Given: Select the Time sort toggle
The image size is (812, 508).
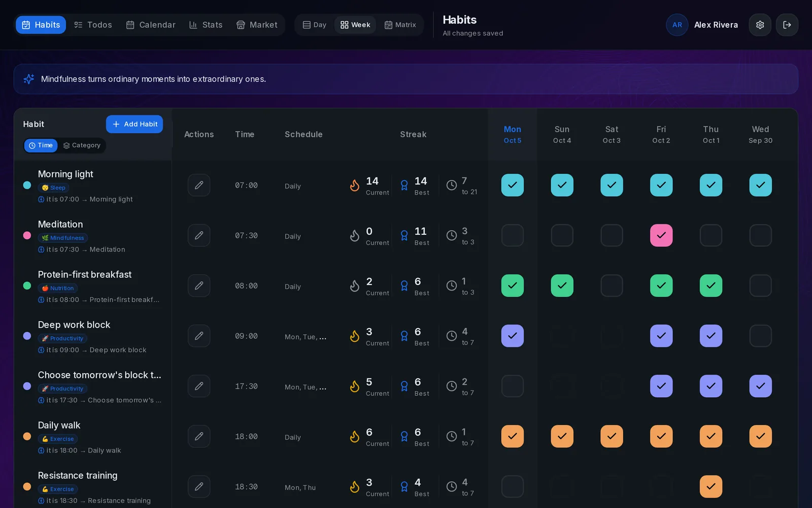Looking at the screenshot, I should [41, 145].
